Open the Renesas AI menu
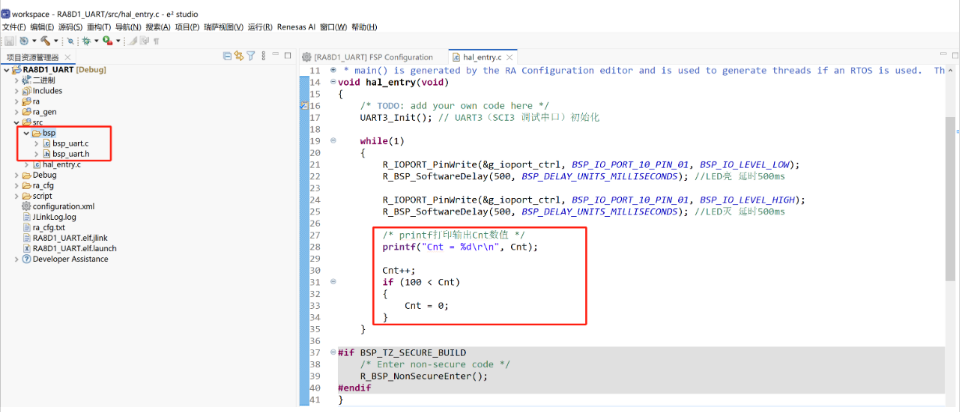 pos(296,28)
